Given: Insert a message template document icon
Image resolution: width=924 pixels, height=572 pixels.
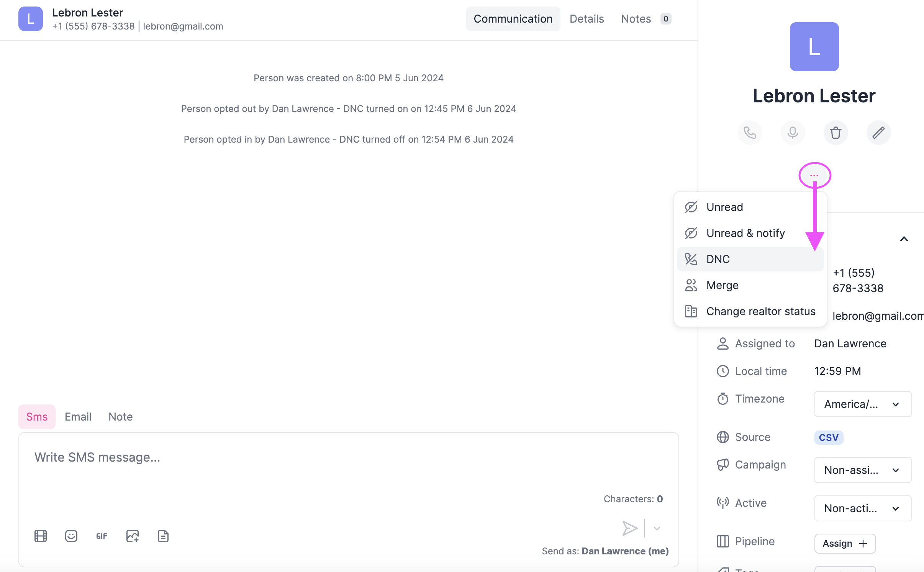Looking at the screenshot, I should tap(163, 536).
